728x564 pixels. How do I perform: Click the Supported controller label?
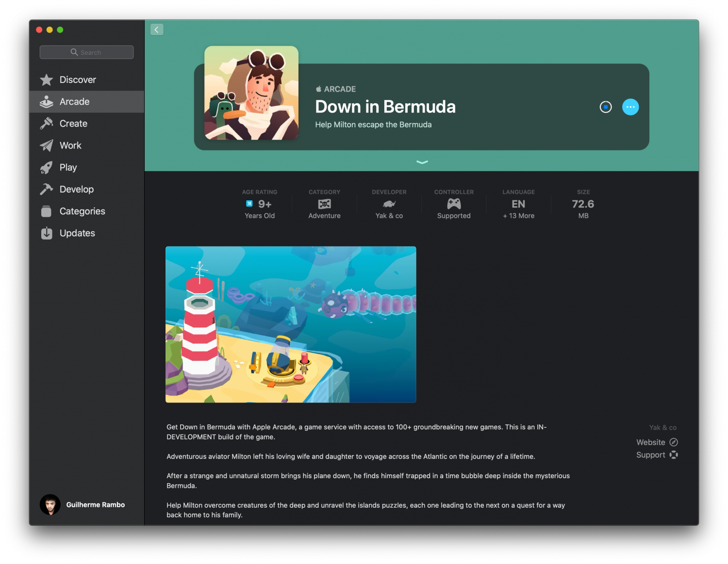(x=454, y=216)
